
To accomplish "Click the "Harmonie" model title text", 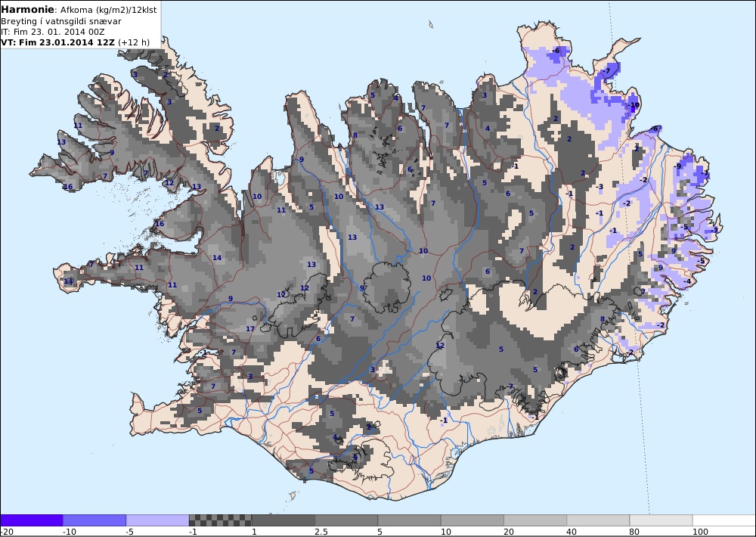I will tap(28, 9).
